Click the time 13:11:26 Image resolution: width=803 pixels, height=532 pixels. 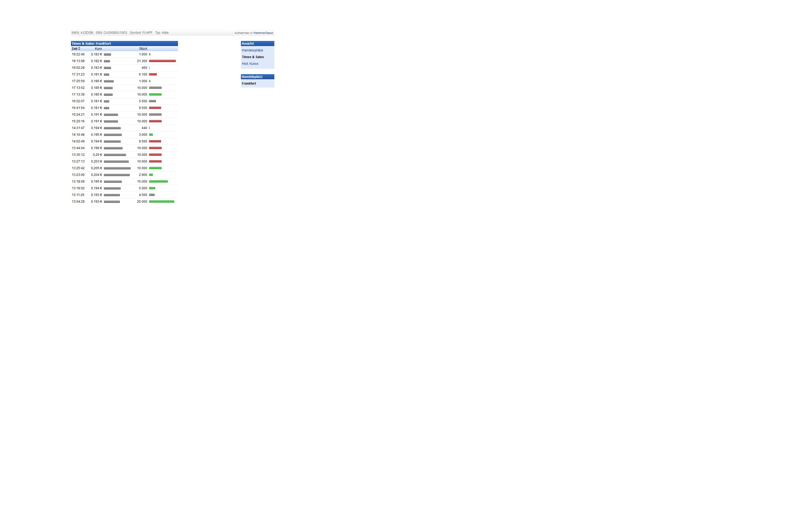(78, 195)
